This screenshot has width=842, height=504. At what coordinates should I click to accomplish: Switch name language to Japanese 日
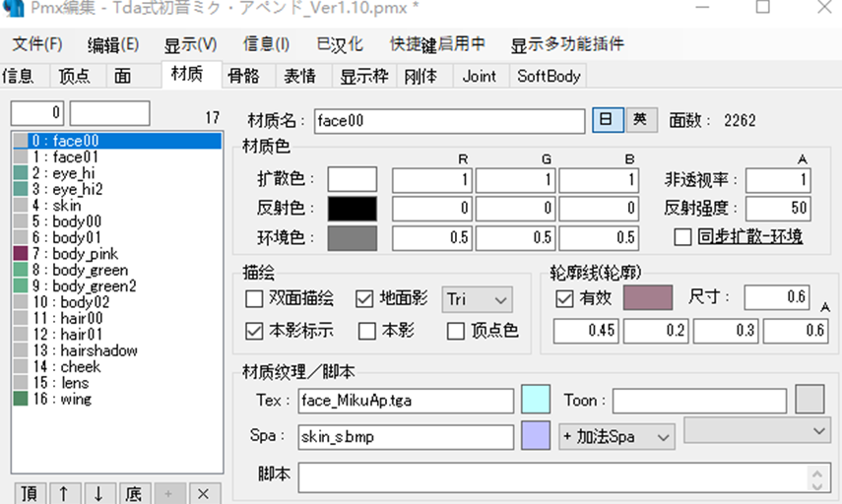coord(608,120)
